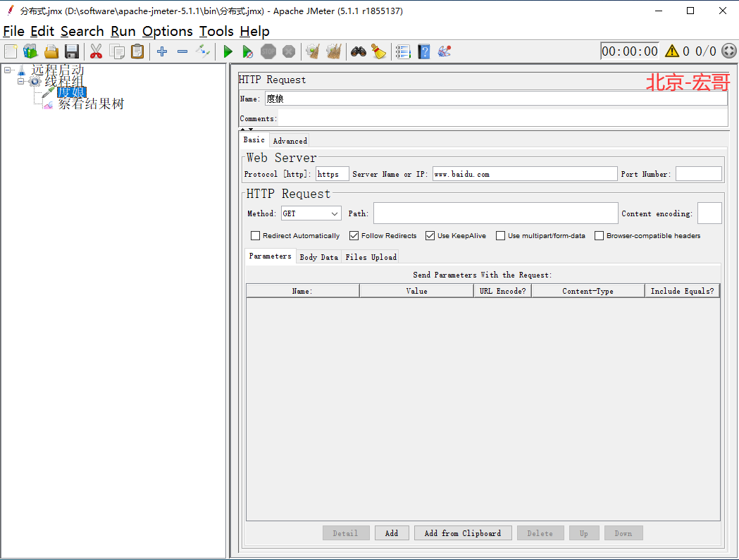
Task: Click the Content encoding field
Action: [x=709, y=213]
